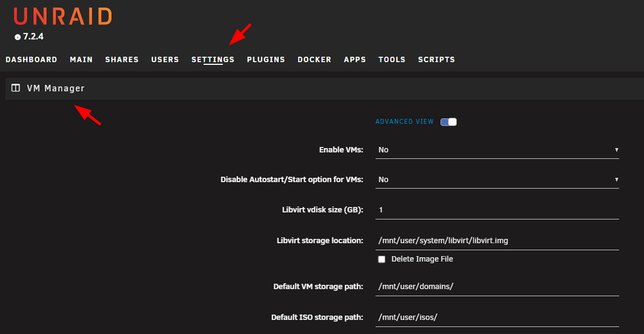Click the version info icon beside 7.2.4
644x334 pixels.
tap(17, 37)
